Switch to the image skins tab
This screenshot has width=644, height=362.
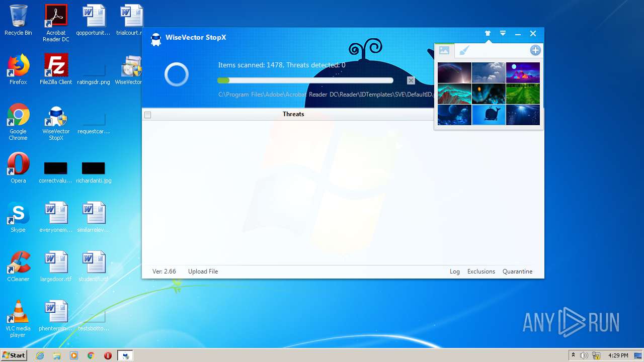444,50
